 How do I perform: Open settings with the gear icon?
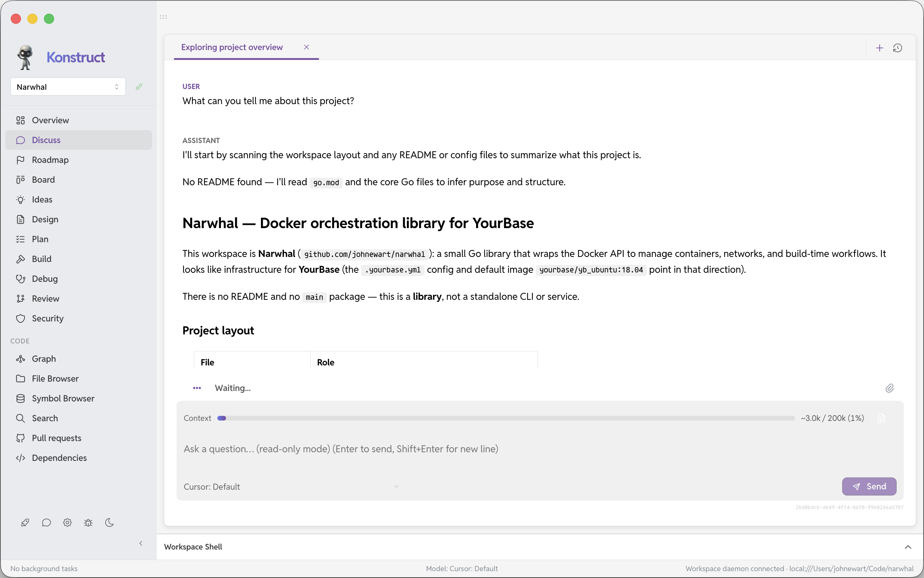click(x=67, y=523)
